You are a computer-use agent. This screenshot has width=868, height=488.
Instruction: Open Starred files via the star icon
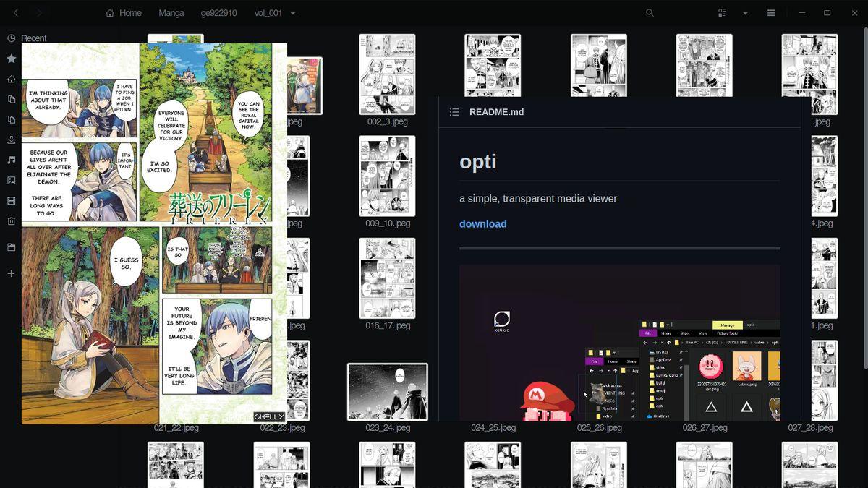tap(11, 59)
